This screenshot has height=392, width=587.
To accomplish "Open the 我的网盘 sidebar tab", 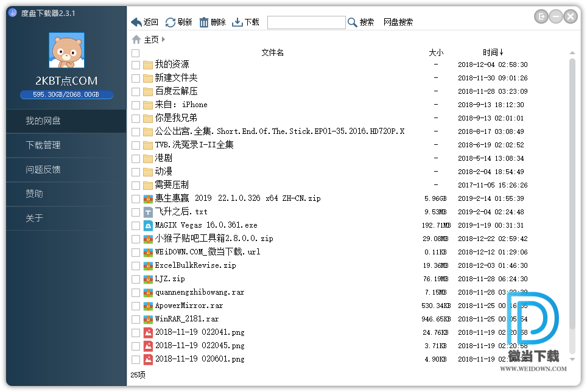I will click(x=66, y=121).
